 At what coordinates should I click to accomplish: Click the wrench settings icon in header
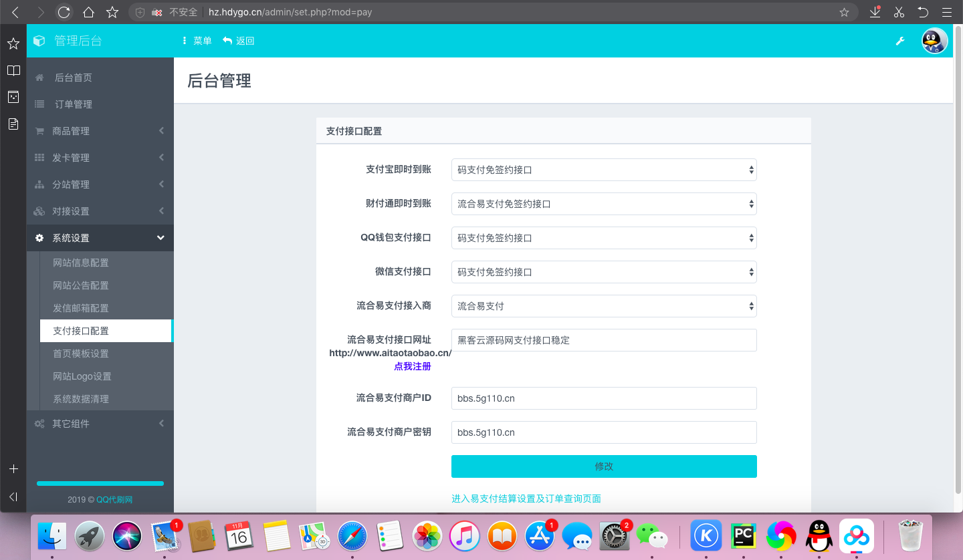[900, 41]
